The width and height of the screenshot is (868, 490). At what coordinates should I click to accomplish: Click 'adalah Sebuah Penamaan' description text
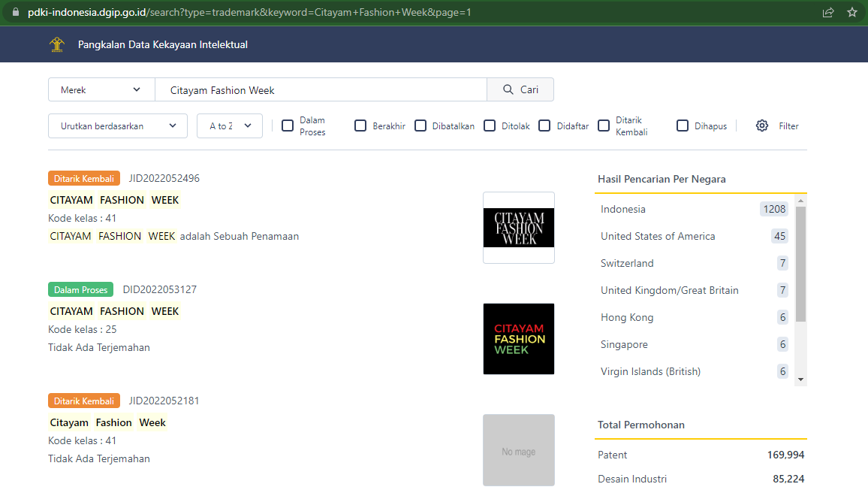239,237
